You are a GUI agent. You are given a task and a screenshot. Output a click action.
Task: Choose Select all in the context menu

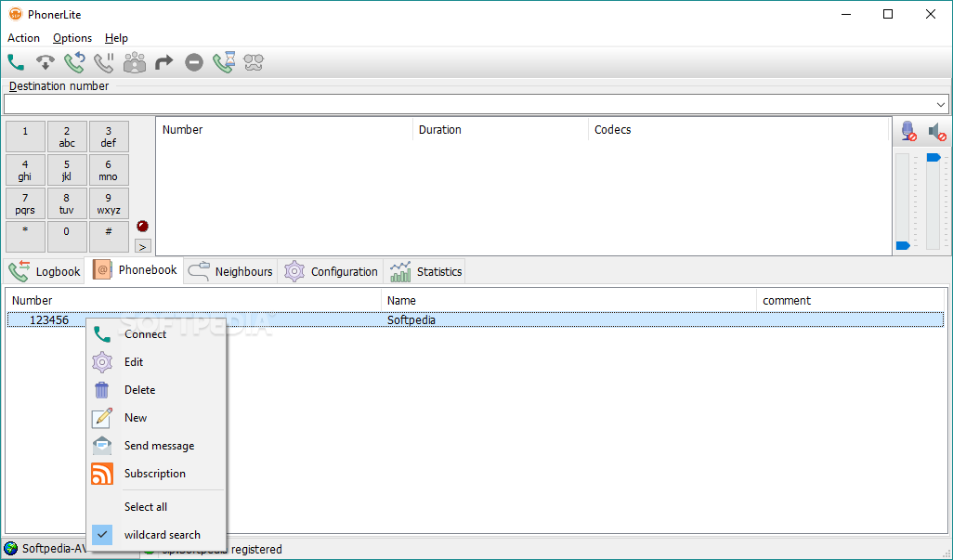pyautogui.click(x=156, y=506)
